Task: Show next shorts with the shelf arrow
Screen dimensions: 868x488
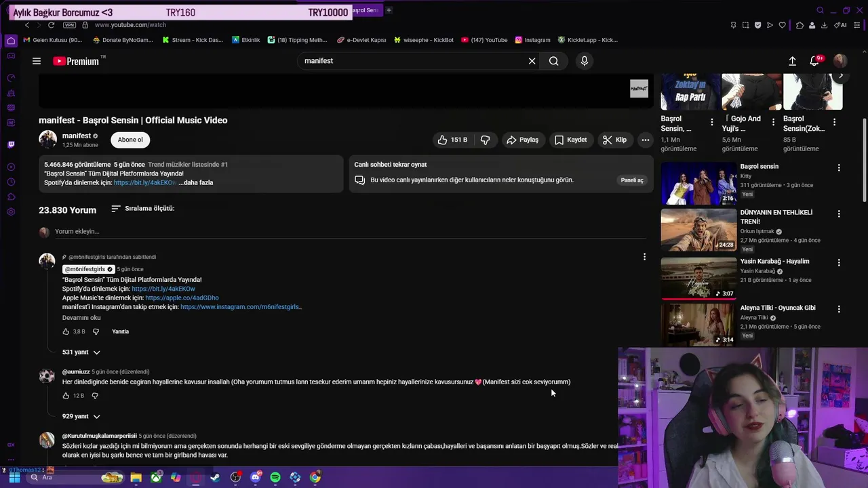Action: click(x=841, y=76)
